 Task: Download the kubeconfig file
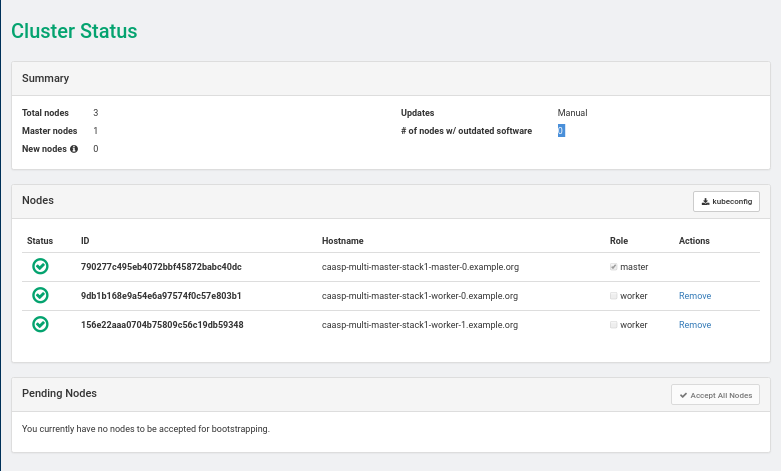pyautogui.click(x=726, y=202)
